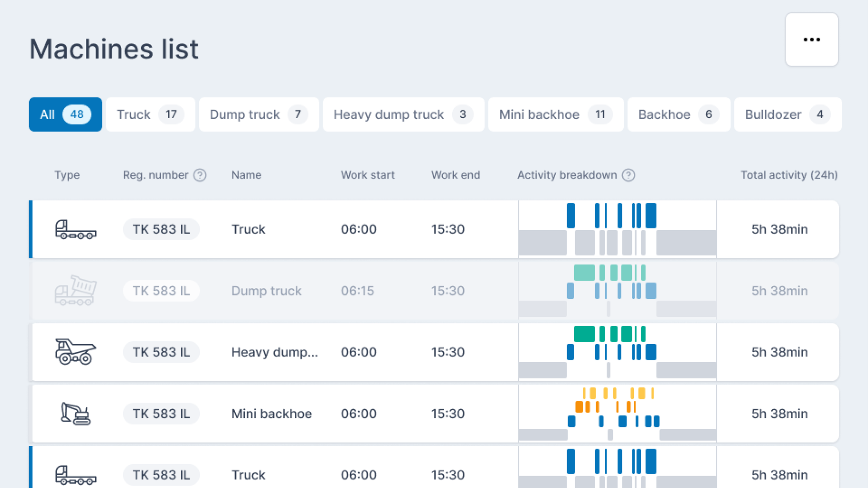
Task: Switch to the Truck filter tab
Action: click(150, 114)
